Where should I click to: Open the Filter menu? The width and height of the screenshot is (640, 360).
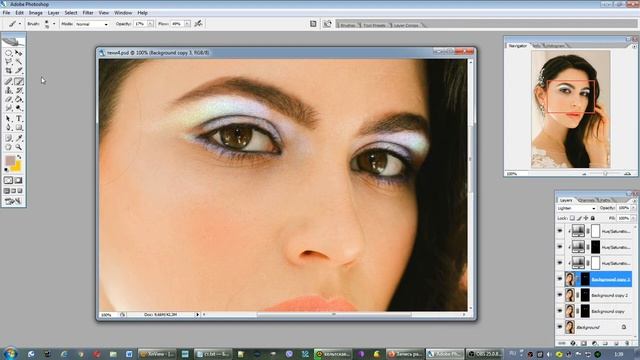[88, 13]
